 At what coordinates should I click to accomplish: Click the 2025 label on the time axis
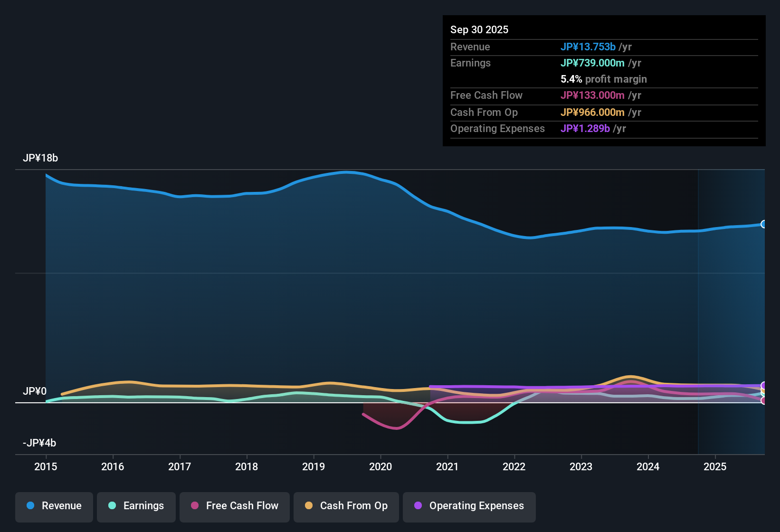point(715,467)
